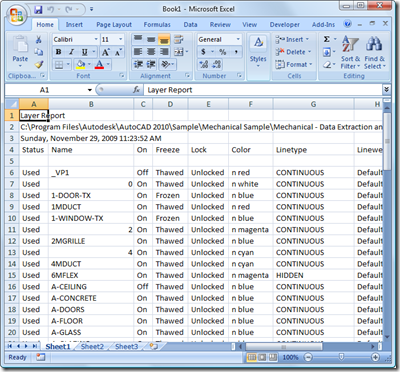Viewport: 400px width, 372px height.
Task: Select Page Layout view button
Action: point(262,357)
